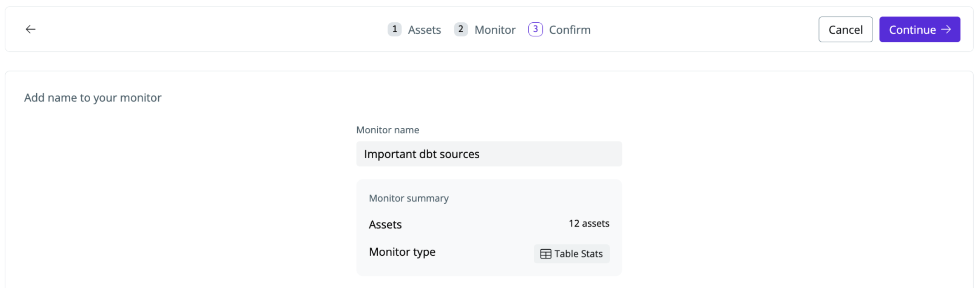Go to the Assets step
This screenshot has width=980, height=288.
[424, 30]
